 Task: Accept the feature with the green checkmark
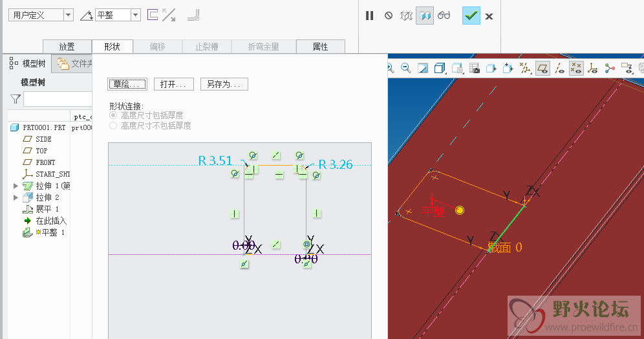(471, 16)
